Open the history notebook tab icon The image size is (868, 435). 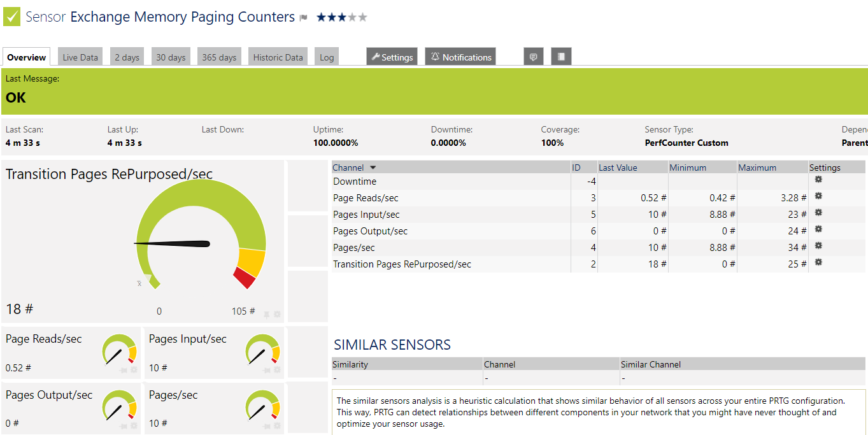(x=561, y=57)
